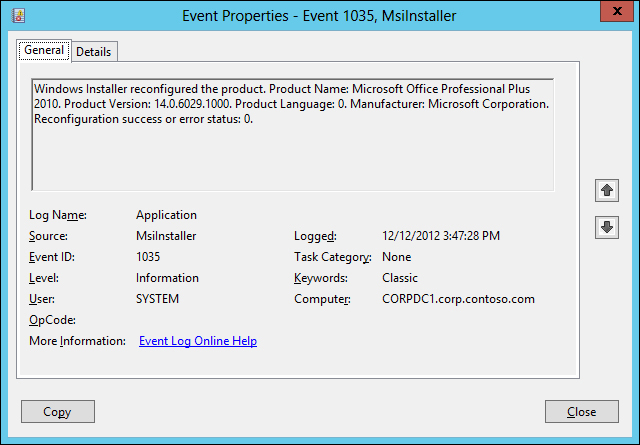The width and height of the screenshot is (640, 445).
Task: Click the Event ID label
Action: coord(52,257)
